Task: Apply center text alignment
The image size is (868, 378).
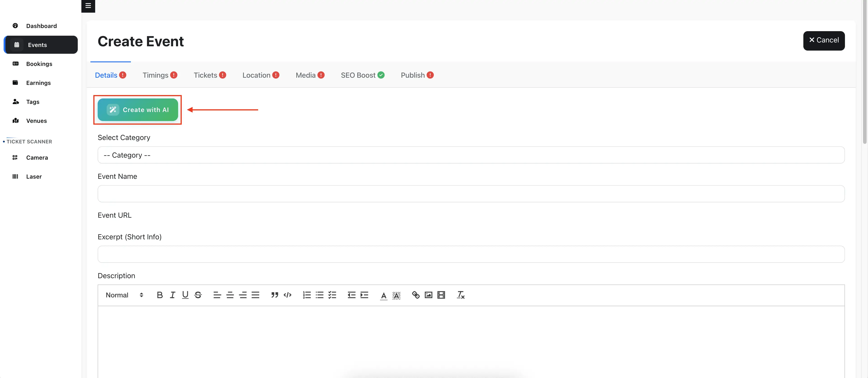Action: [230, 295]
